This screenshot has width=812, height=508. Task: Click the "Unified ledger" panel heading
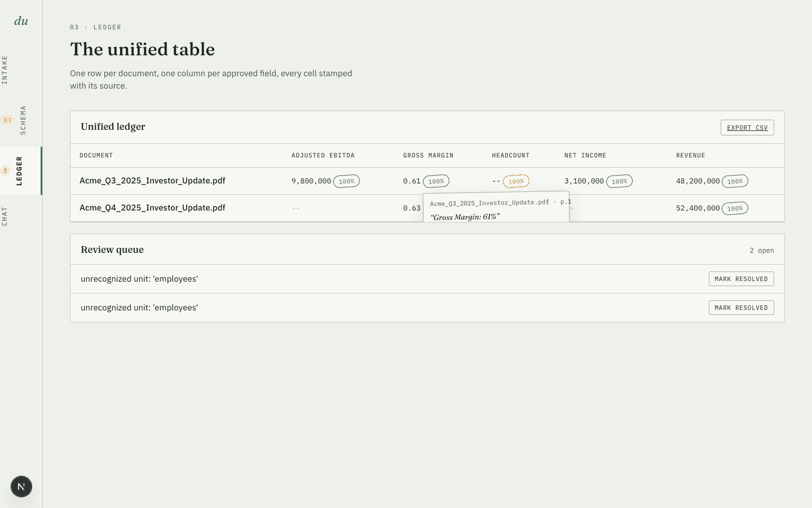pos(113,126)
